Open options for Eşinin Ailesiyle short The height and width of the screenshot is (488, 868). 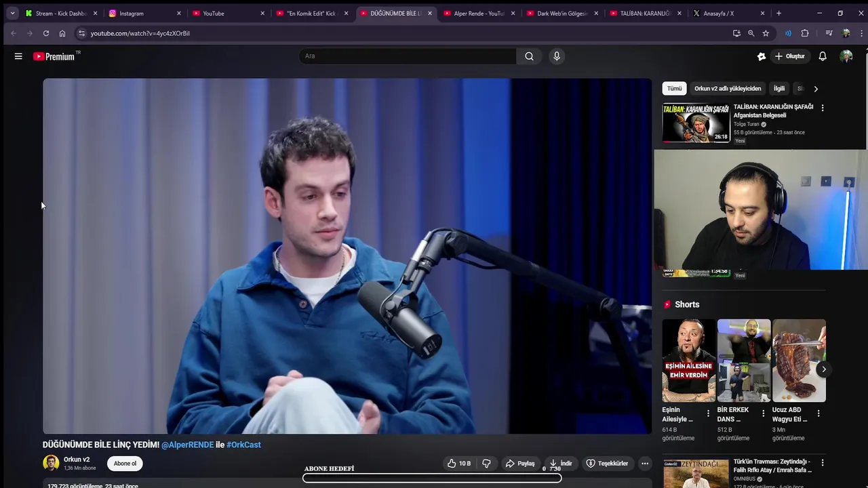[708, 413]
